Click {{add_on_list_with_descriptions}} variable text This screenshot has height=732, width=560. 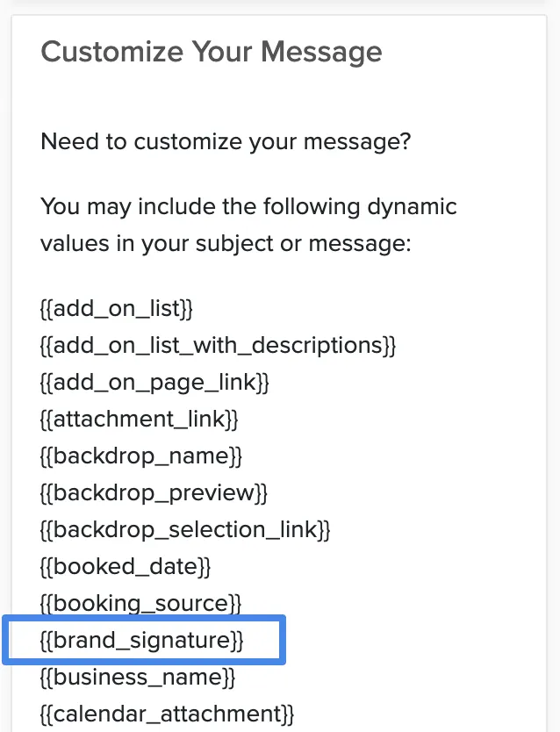[x=219, y=346]
